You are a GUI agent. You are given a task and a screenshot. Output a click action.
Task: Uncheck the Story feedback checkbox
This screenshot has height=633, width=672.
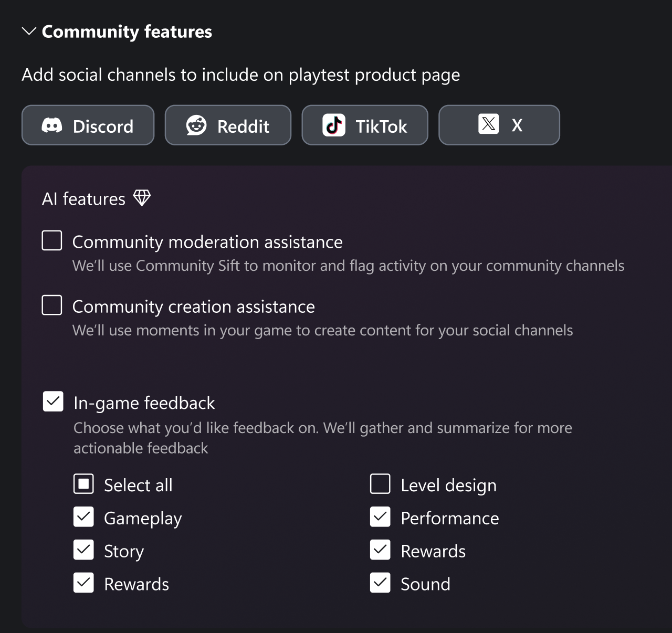pyautogui.click(x=83, y=550)
